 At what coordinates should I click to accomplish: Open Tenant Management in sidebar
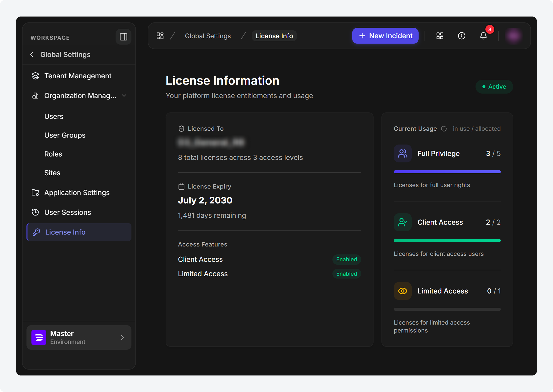coord(79,76)
